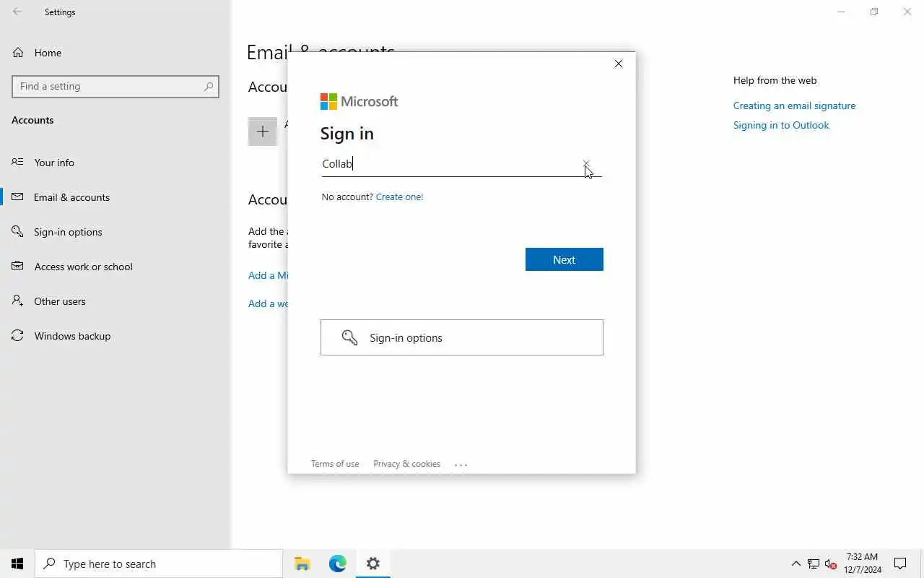The image size is (924, 578).
Task: Launch Microsoft Edge from the taskbar
Action: (x=338, y=564)
